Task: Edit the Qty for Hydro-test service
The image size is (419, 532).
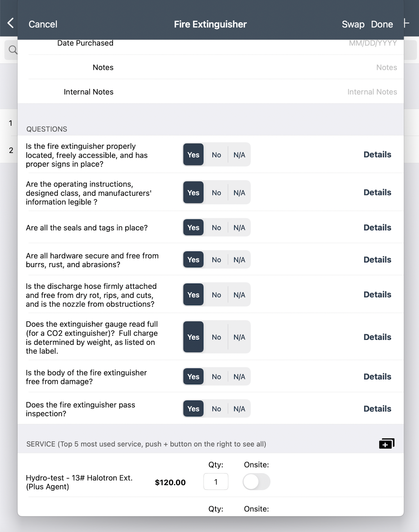Action: click(216, 481)
